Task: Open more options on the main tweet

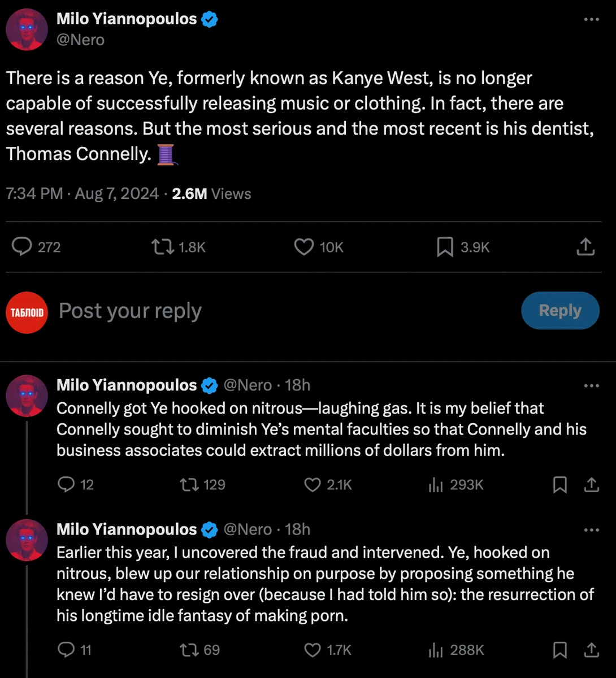Action: click(x=591, y=19)
